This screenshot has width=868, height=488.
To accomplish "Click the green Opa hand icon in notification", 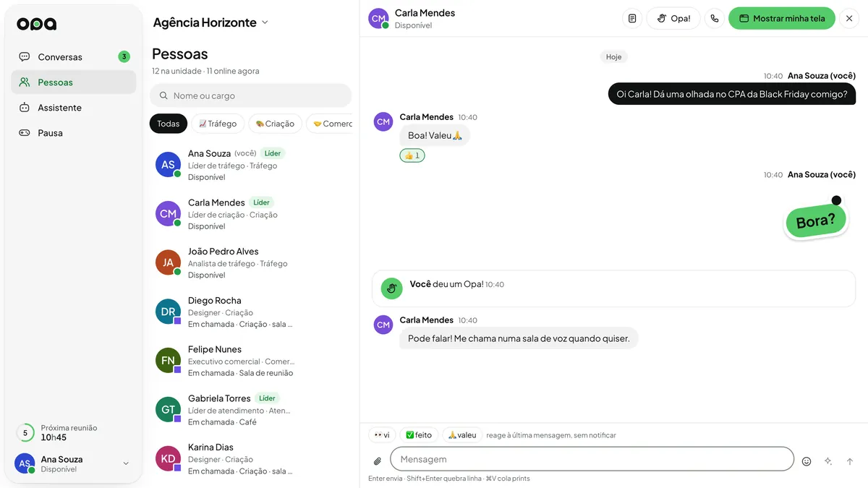I will click(391, 288).
